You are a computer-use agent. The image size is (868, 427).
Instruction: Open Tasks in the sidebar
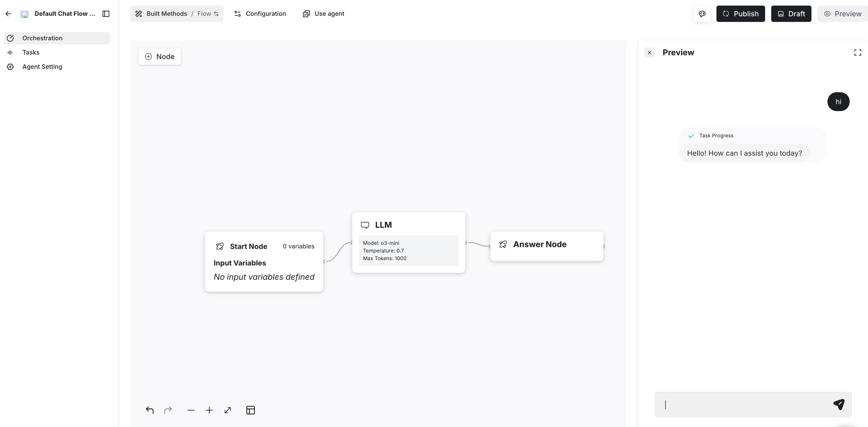[31, 52]
